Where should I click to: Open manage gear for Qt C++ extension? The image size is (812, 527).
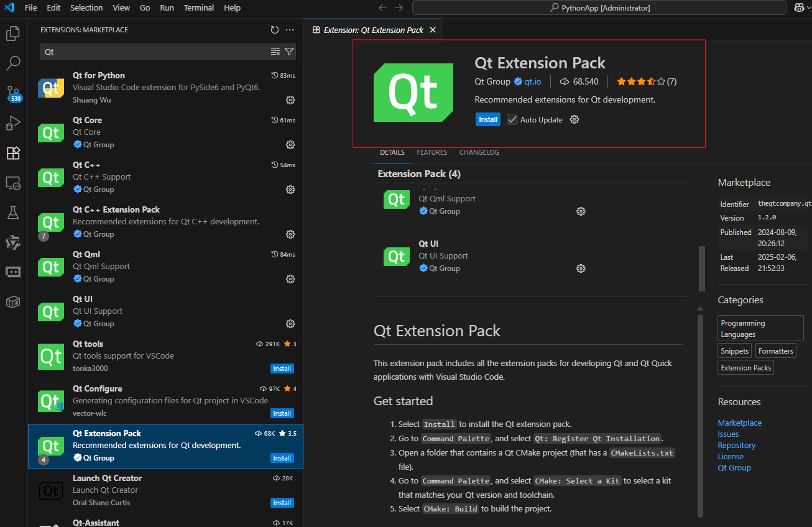pos(290,190)
